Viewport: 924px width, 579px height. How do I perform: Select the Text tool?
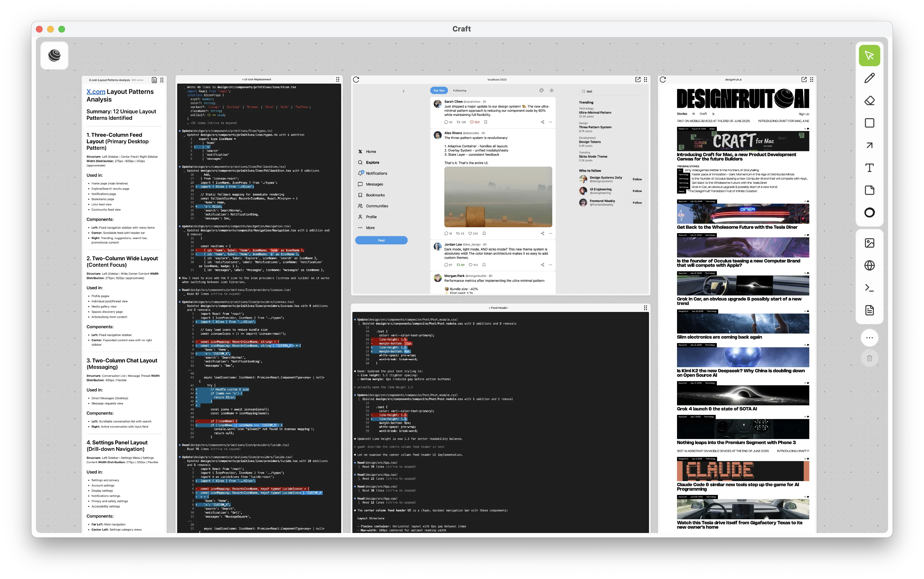(869, 168)
